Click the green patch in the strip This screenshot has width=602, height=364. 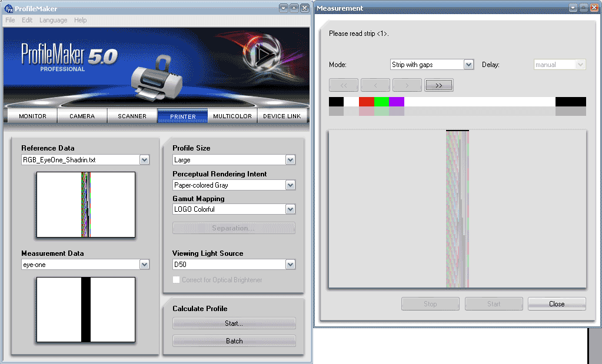click(382, 102)
